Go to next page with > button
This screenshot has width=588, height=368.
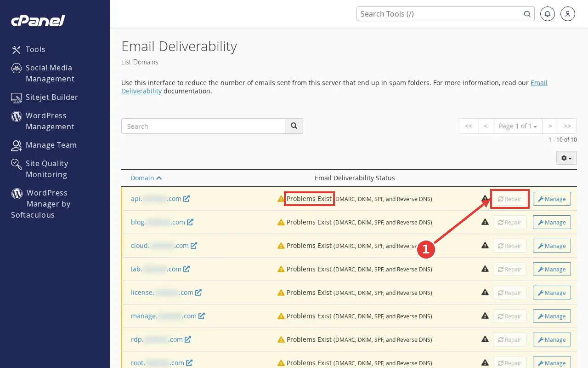550,126
